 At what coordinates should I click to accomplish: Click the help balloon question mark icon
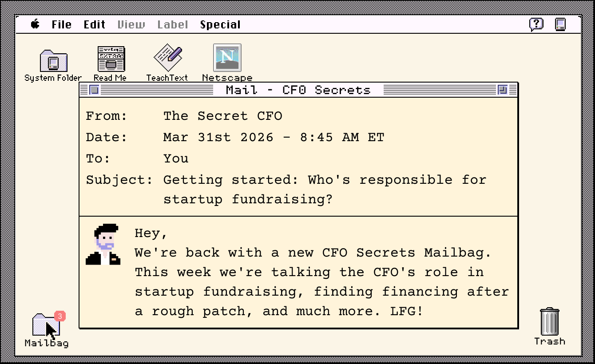(536, 24)
